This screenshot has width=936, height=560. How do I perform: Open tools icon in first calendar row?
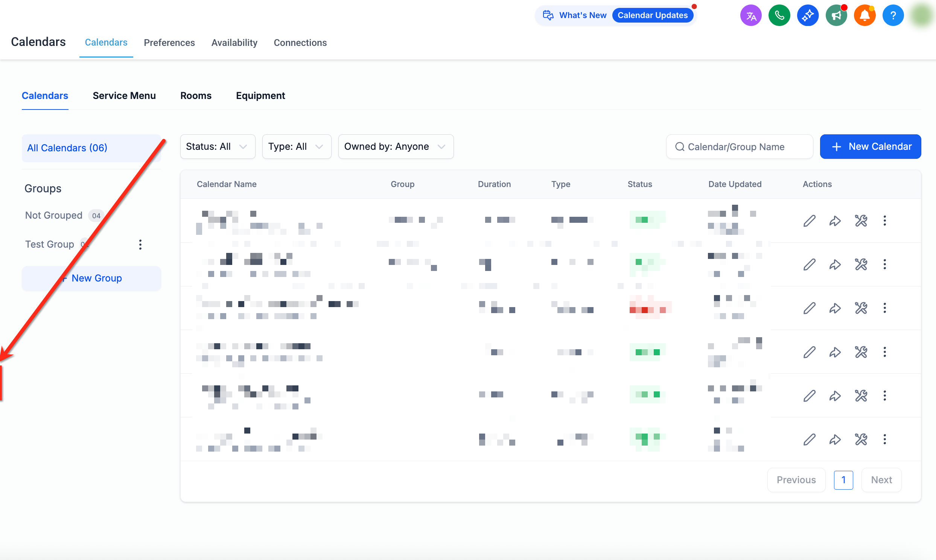click(x=861, y=221)
